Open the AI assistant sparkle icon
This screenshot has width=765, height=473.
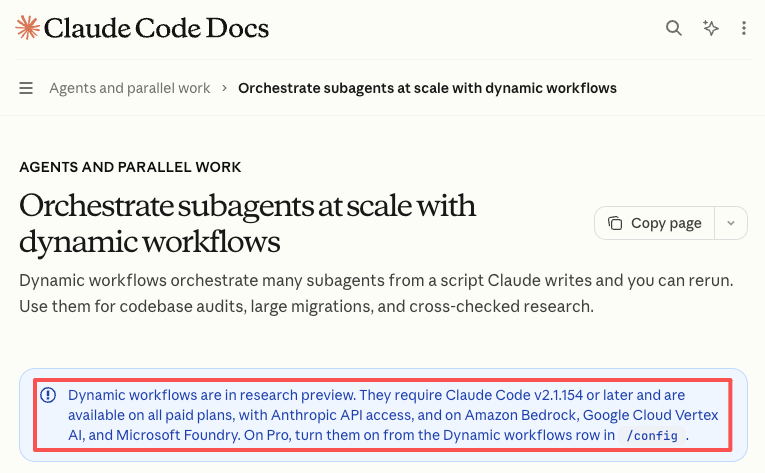[710, 28]
